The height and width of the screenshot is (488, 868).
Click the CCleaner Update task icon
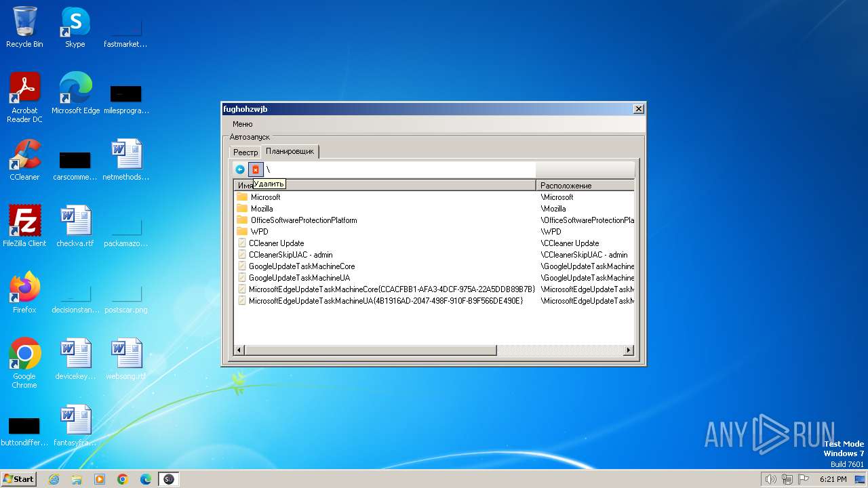click(x=242, y=243)
